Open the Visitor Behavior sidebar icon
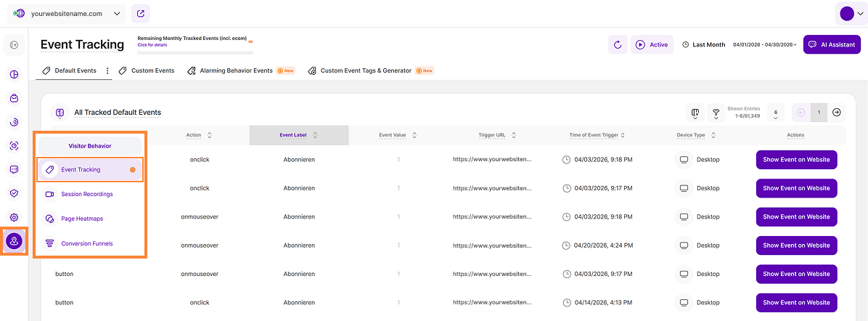Image resolution: width=868 pixels, height=321 pixels. coord(14,240)
